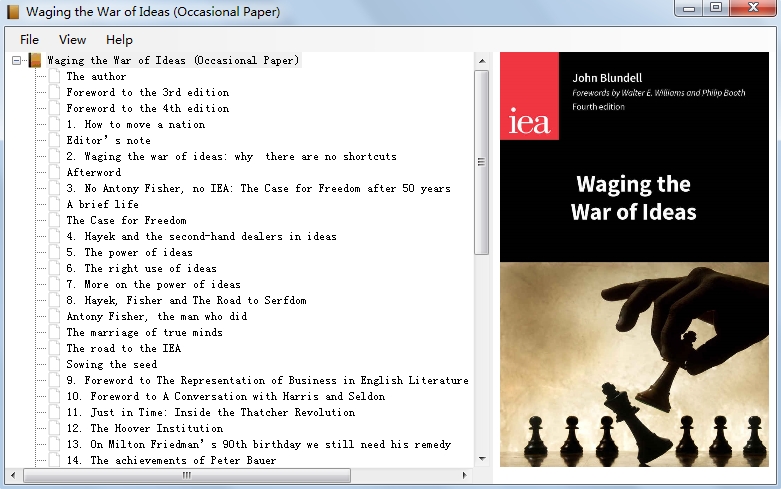Open the View menu
The image size is (781, 489).
(x=72, y=40)
